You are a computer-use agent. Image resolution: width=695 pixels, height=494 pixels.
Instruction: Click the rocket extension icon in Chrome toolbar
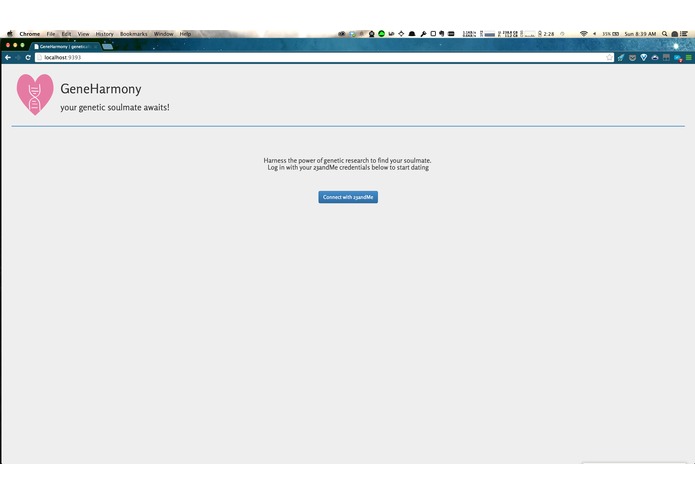[x=621, y=57]
